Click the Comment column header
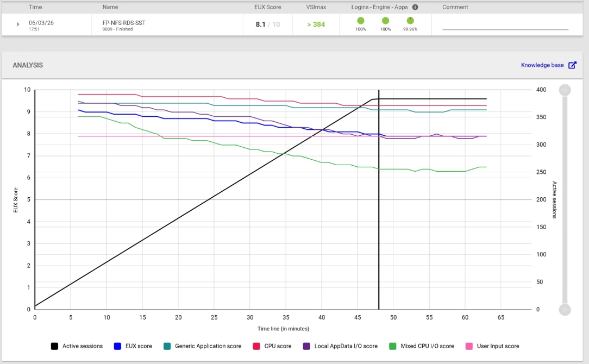 coord(455,7)
